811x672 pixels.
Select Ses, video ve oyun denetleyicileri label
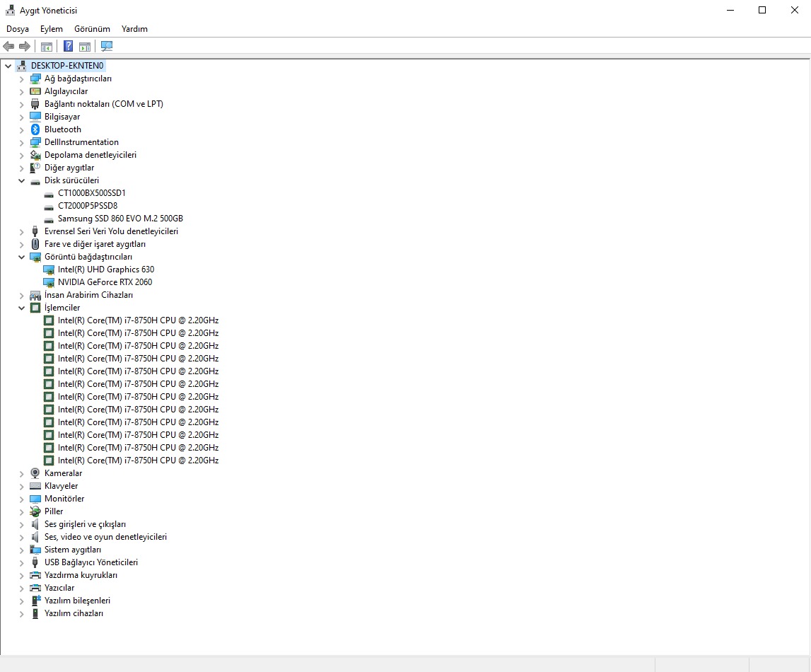105,537
